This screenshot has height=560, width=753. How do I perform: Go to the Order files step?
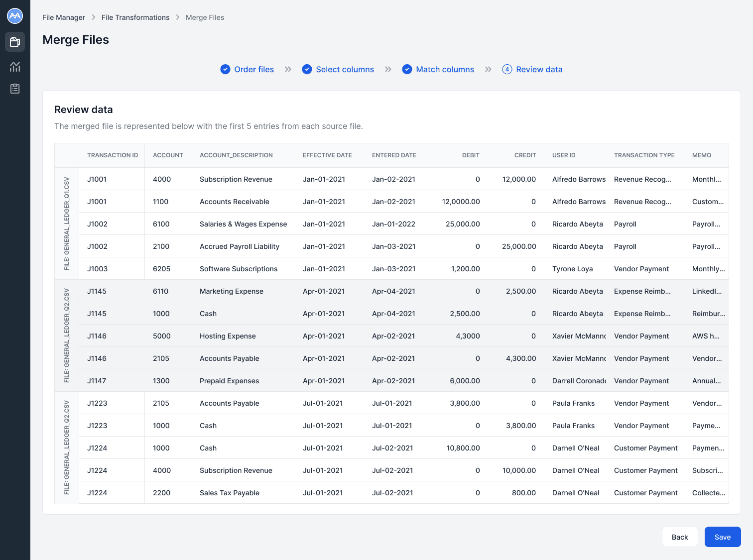[254, 69]
